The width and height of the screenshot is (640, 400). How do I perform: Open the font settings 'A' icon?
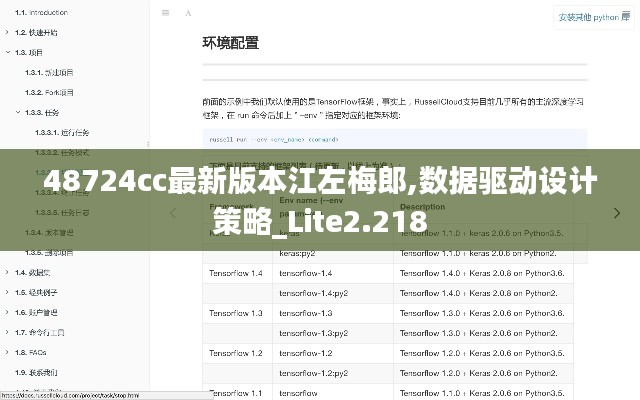tap(188, 13)
